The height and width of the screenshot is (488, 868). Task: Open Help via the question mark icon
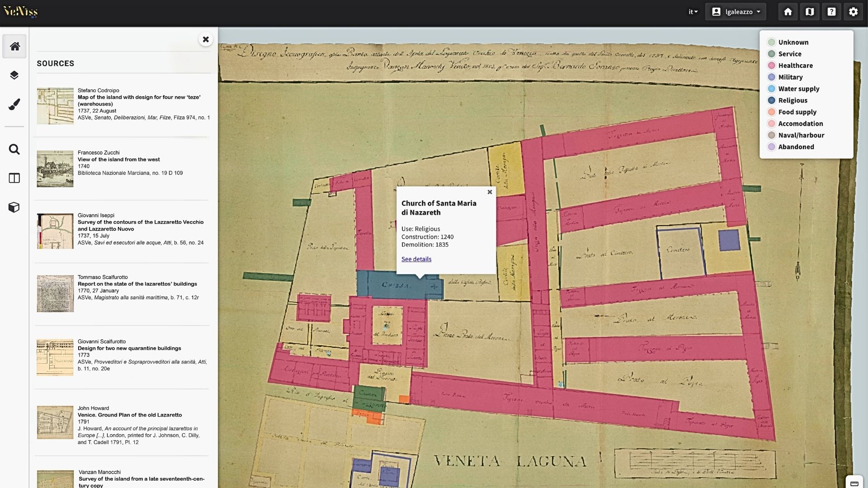831,11
